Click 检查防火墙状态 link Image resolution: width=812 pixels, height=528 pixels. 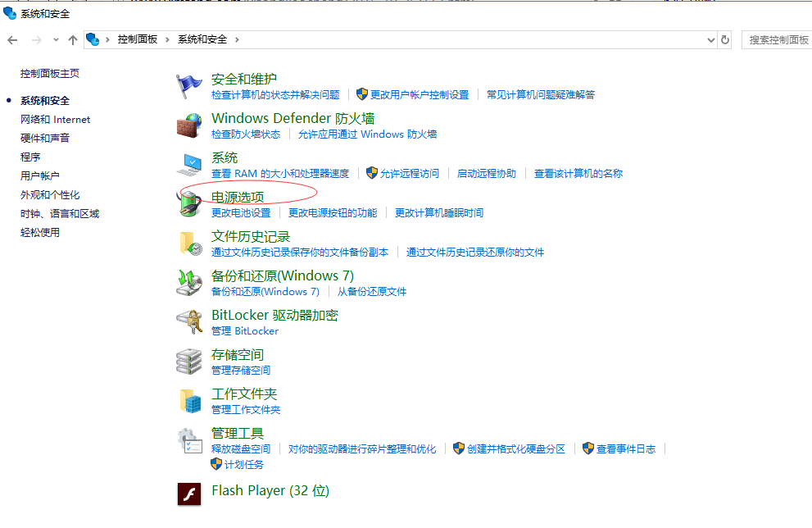tap(246, 134)
